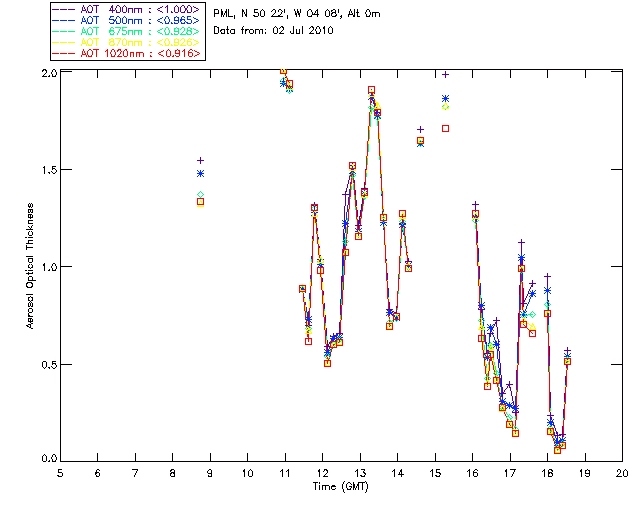Click the 'Aerosol Optical Thickness' y-axis label

(x=29, y=265)
